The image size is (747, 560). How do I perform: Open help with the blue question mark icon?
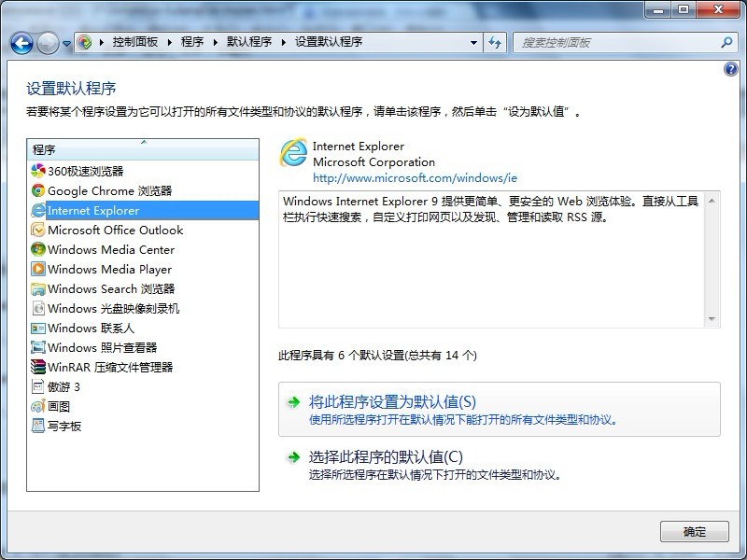(731, 69)
